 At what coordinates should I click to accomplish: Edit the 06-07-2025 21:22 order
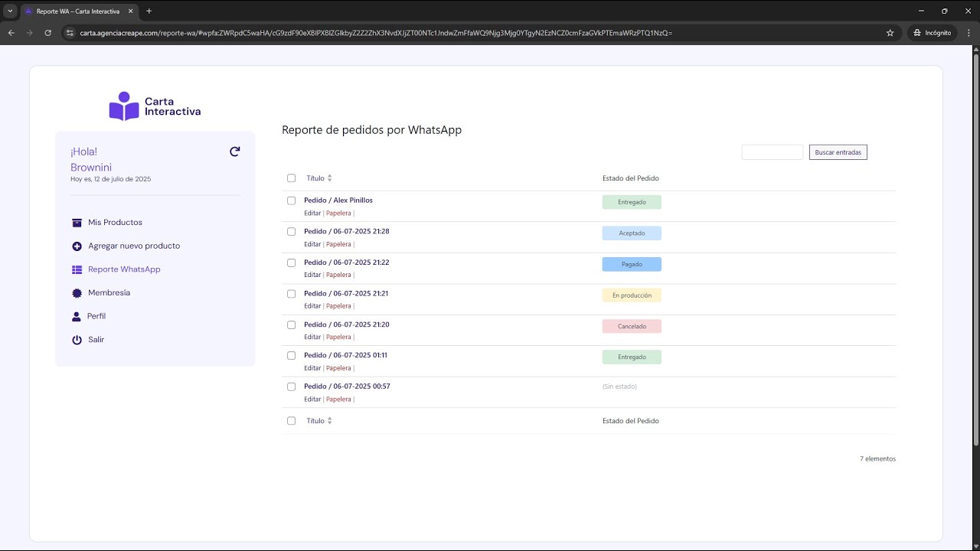click(x=312, y=275)
